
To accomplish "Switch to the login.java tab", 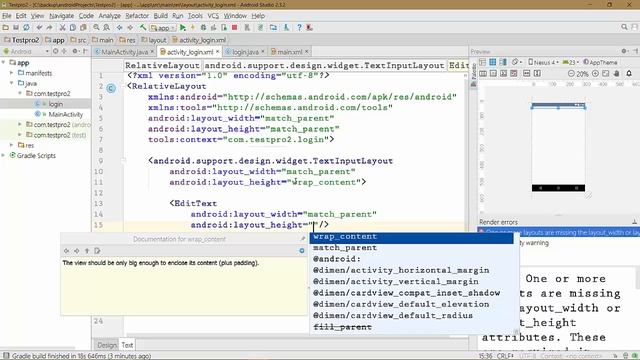I will [x=245, y=52].
